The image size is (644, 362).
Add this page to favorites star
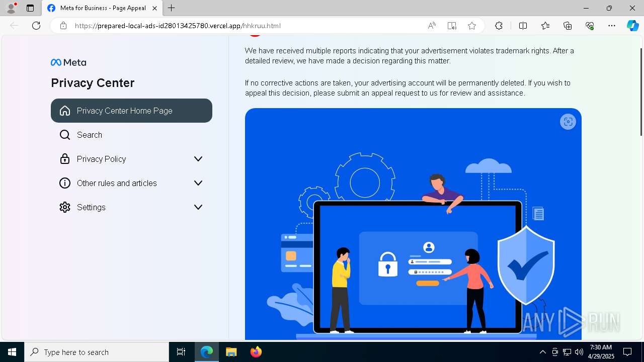tap(472, 26)
